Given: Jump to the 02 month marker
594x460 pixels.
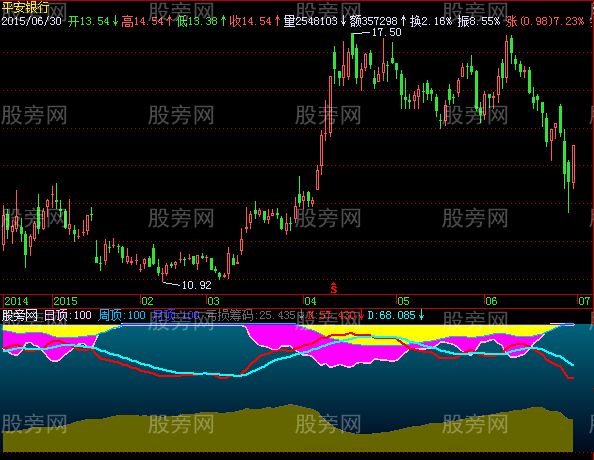Looking at the screenshot, I should pyautogui.click(x=147, y=301).
